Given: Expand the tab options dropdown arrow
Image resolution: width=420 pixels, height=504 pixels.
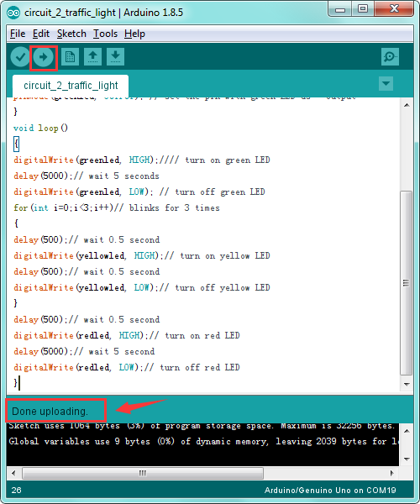Looking at the screenshot, I should click(386, 84).
